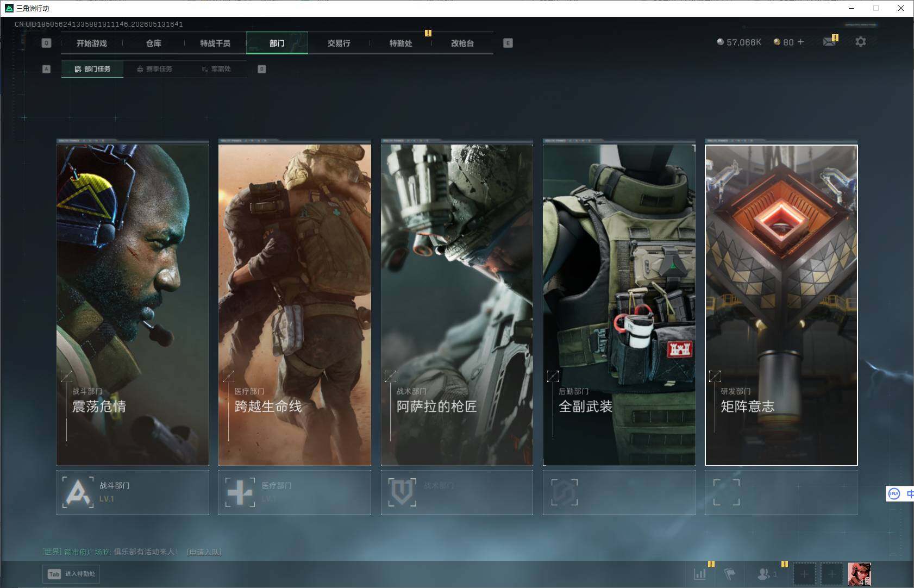Click the 三角洲行动 app icon in title bar
Screen dimensions: 914x588
point(9,8)
